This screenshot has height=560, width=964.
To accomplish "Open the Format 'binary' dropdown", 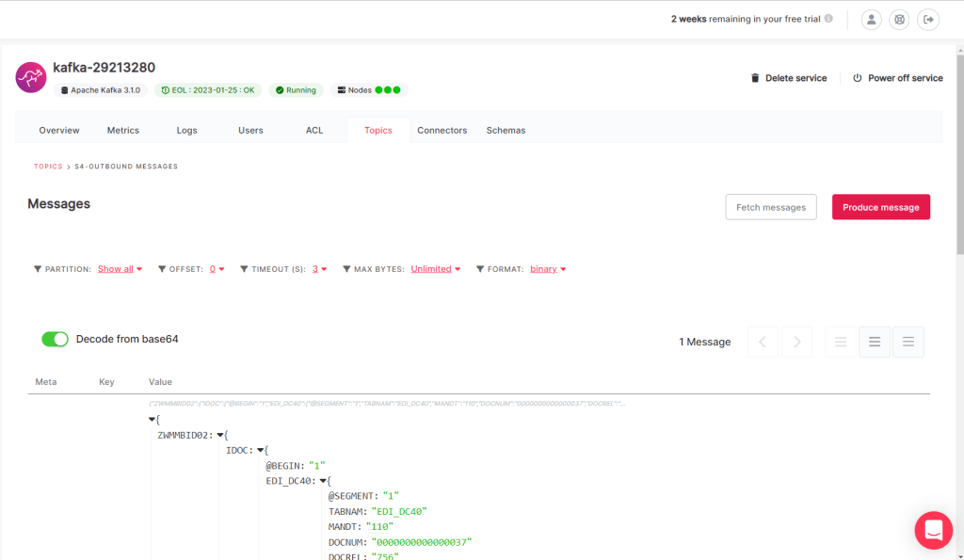I will click(548, 269).
